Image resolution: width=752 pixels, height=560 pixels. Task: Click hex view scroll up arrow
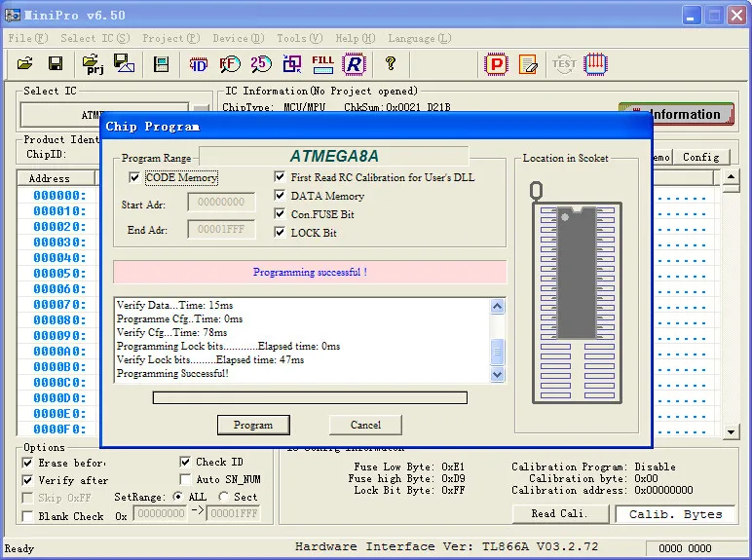(x=731, y=177)
